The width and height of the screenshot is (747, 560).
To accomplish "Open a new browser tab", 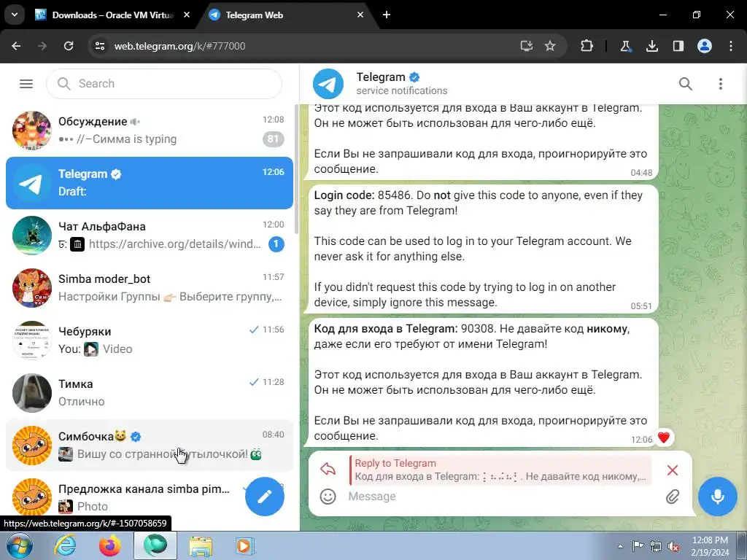I will point(387,15).
